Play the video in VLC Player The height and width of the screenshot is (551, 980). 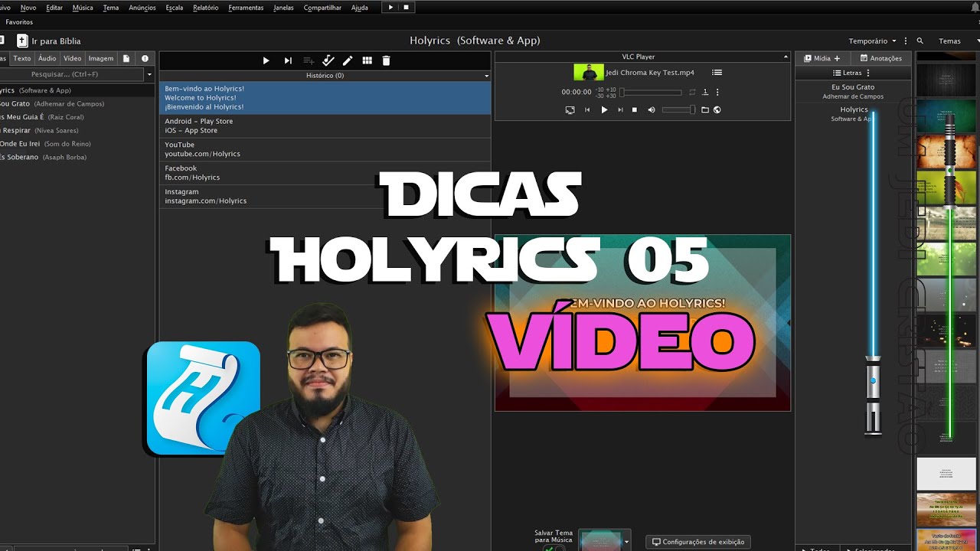(x=604, y=110)
